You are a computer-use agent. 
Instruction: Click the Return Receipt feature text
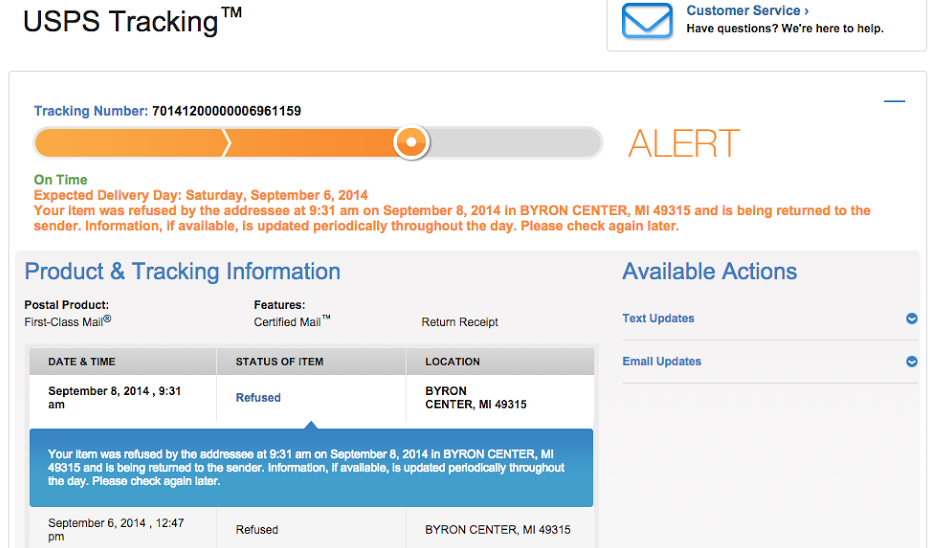tap(460, 322)
